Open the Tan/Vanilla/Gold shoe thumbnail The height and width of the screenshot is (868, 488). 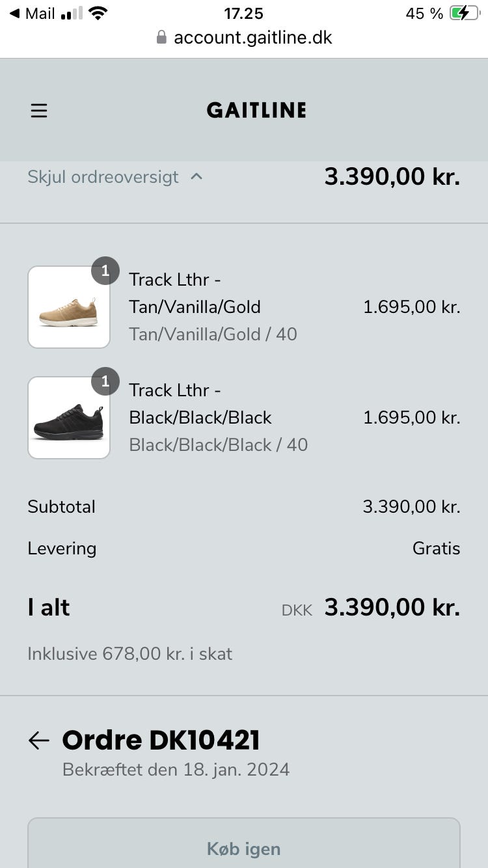point(69,307)
